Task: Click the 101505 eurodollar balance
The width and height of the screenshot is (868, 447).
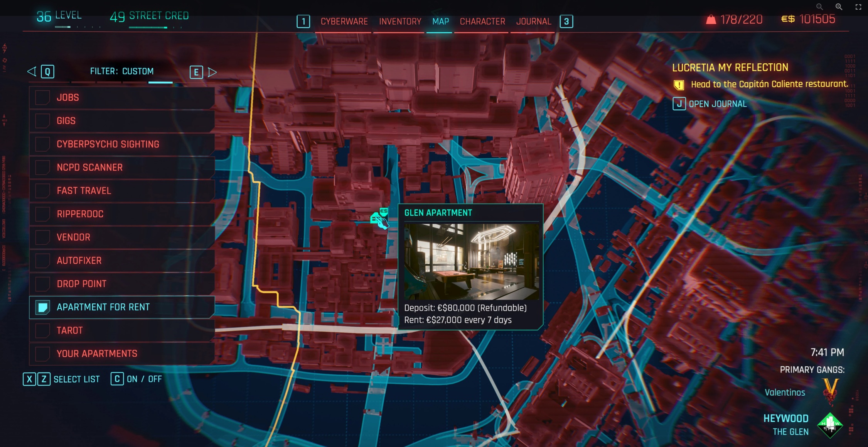Action: click(x=817, y=19)
